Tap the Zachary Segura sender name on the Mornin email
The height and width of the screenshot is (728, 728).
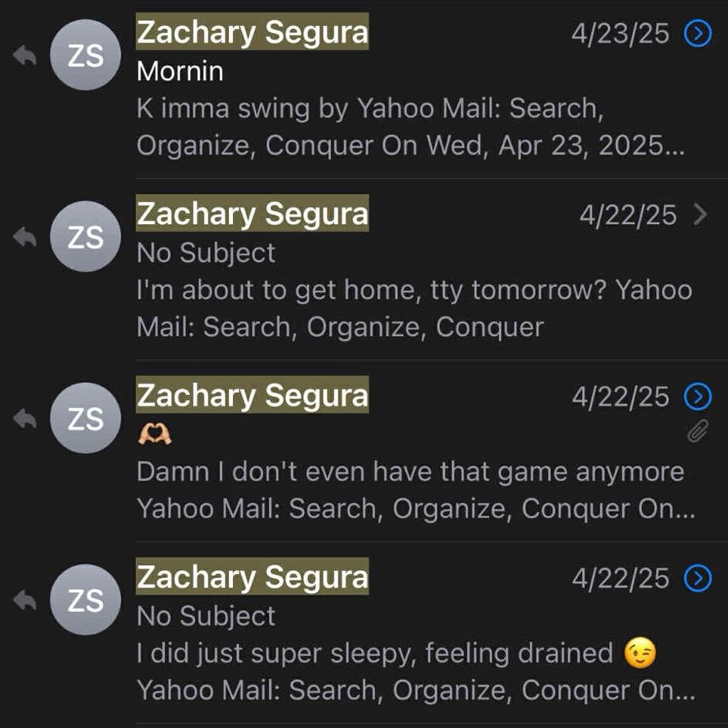tap(252, 32)
